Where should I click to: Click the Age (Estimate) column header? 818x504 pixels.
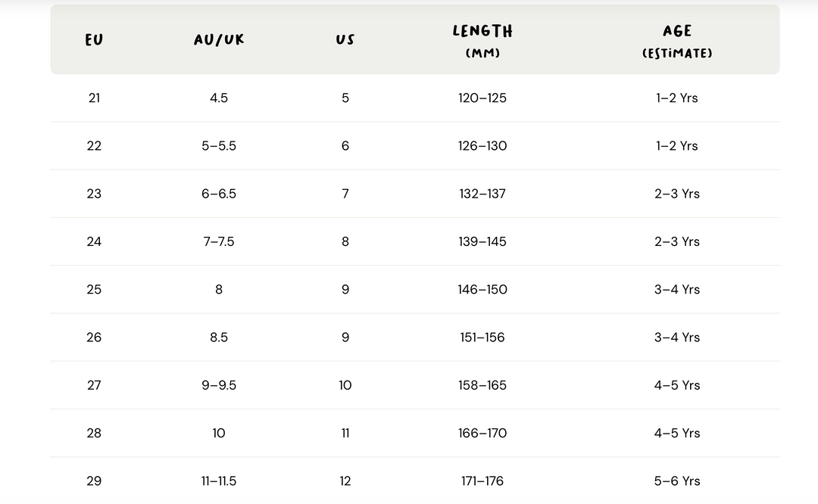click(x=676, y=41)
